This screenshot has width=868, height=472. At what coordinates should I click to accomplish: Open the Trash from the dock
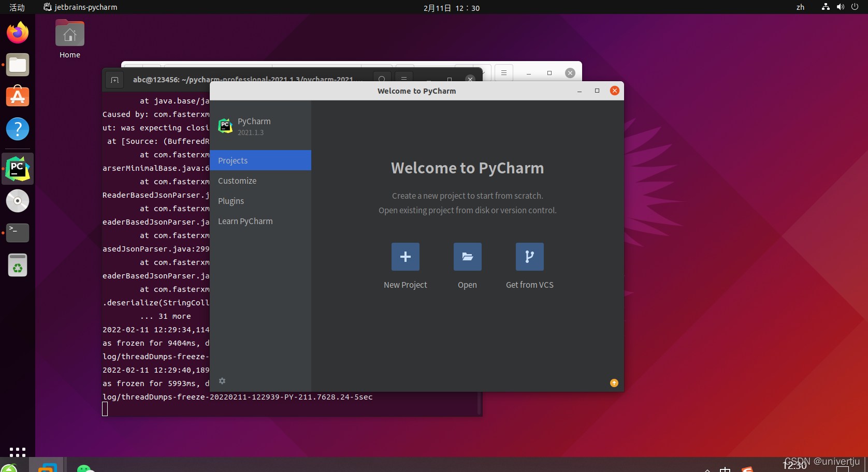click(18, 265)
